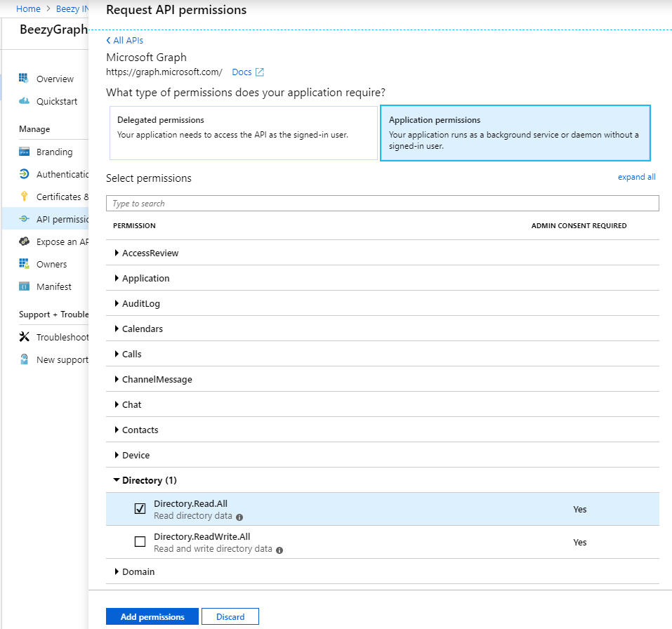Click the https://graph.microsoft.com/ URL text
The height and width of the screenshot is (629, 672).
tap(164, 72)
